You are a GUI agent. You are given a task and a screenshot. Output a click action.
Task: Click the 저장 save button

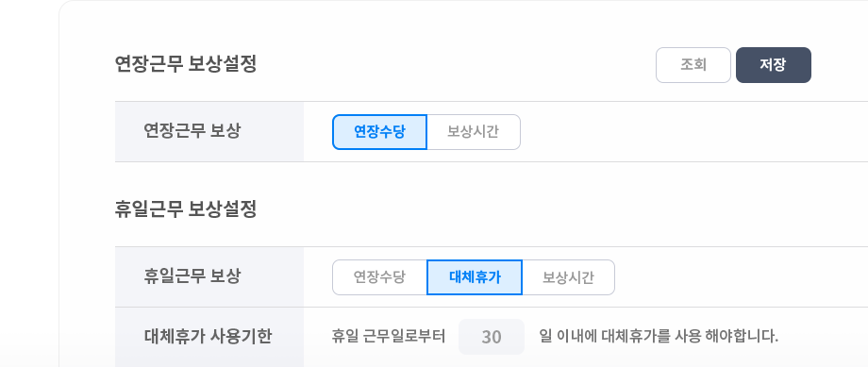774,65
